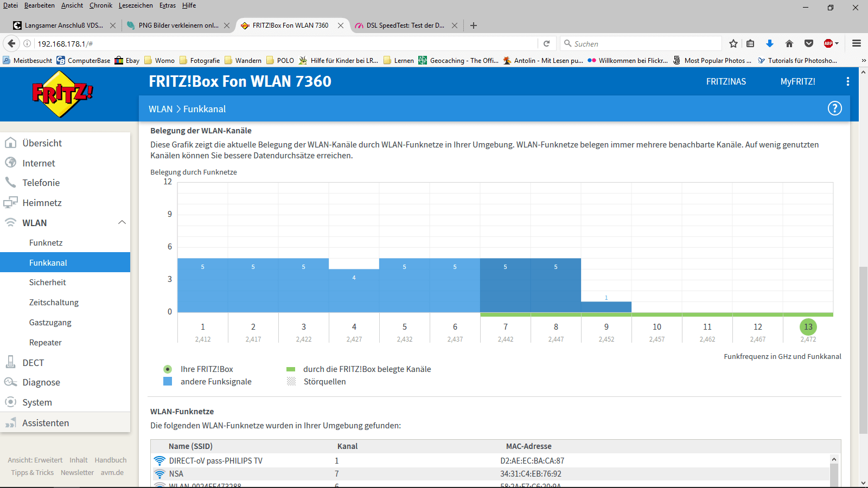This screenshot has width=868, height=488.
Task: Open the help question mark icon
Action: 834,108
